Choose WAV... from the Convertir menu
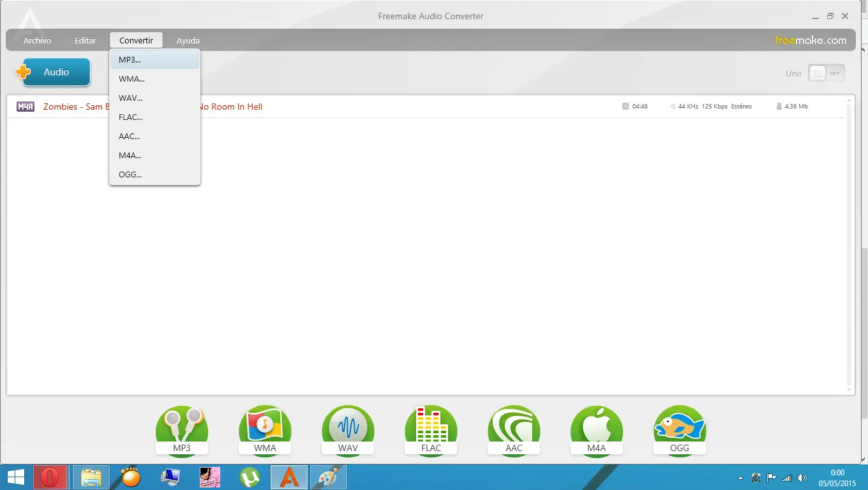 [x=155, y=98]
